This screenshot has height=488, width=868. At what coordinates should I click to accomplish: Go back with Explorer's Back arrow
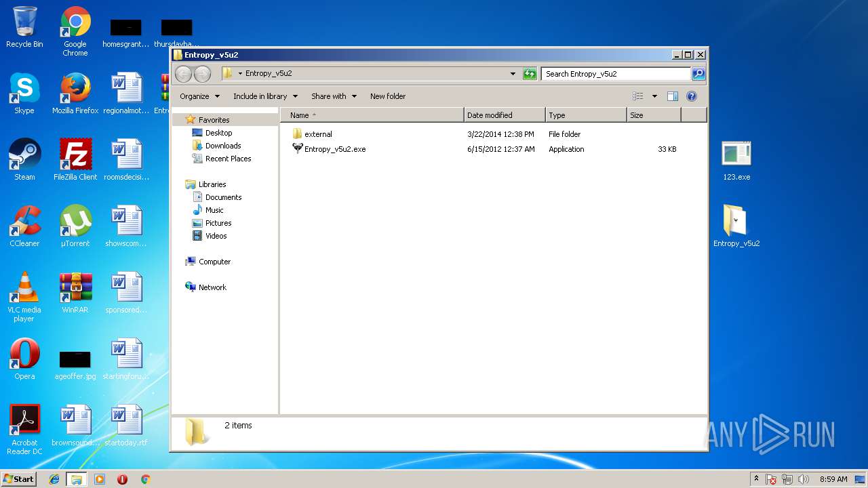183,73
